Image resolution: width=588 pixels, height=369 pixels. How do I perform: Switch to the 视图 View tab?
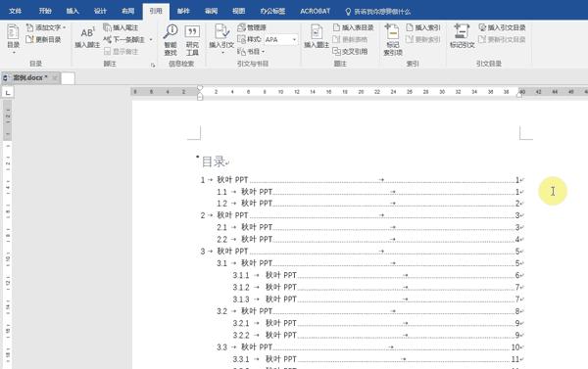point(238,11)
